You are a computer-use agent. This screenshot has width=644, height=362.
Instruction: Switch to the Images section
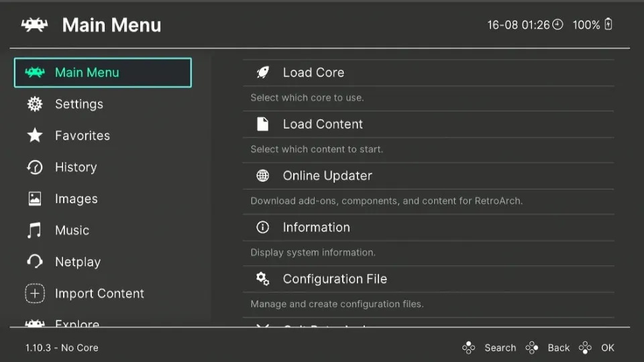[x=103, y=198]
